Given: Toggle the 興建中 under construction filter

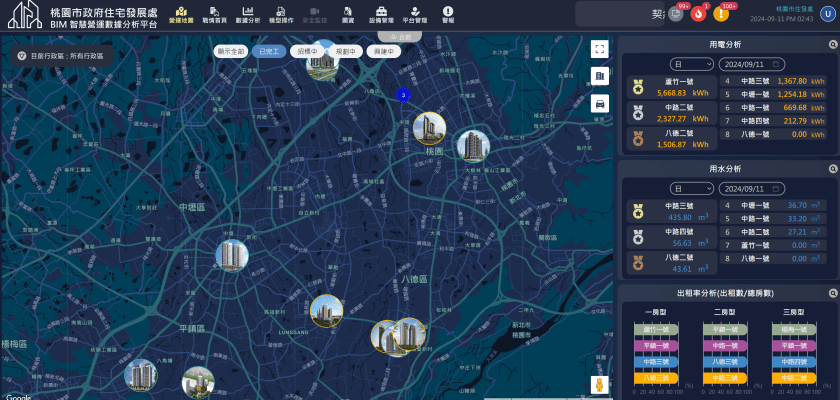Looking at the screenshot, I should click(382, 50).
